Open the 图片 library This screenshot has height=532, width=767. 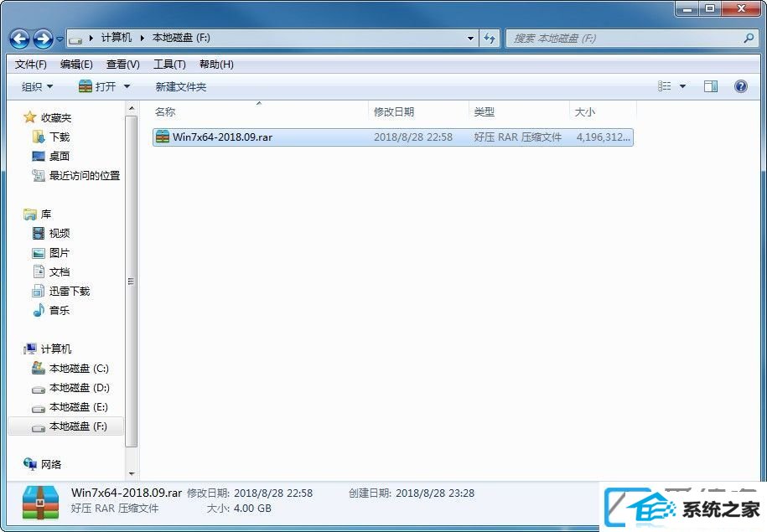60,253
